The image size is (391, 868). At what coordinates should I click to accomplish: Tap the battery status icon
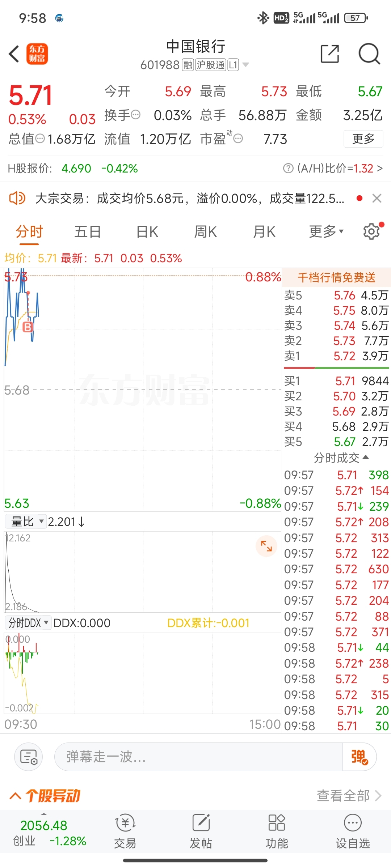point(356,18)
